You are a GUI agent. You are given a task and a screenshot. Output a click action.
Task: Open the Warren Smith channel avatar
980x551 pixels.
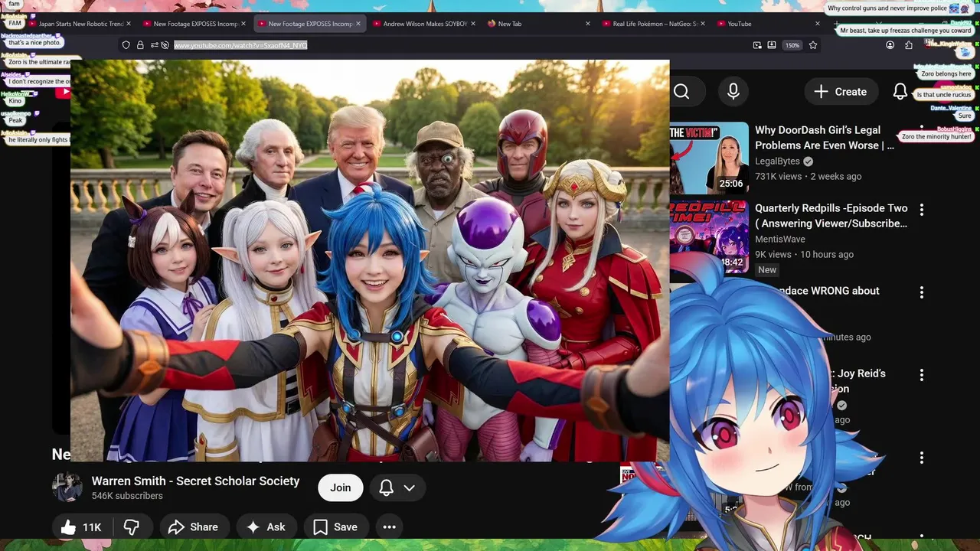pyautogui.click(x=67, y=487)
